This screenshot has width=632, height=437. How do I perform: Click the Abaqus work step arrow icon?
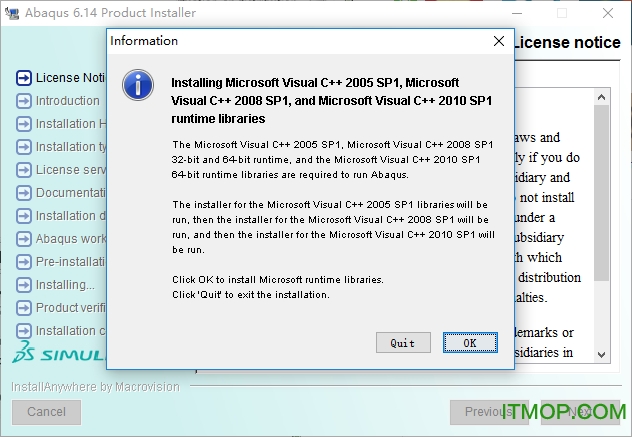[24, 239]
